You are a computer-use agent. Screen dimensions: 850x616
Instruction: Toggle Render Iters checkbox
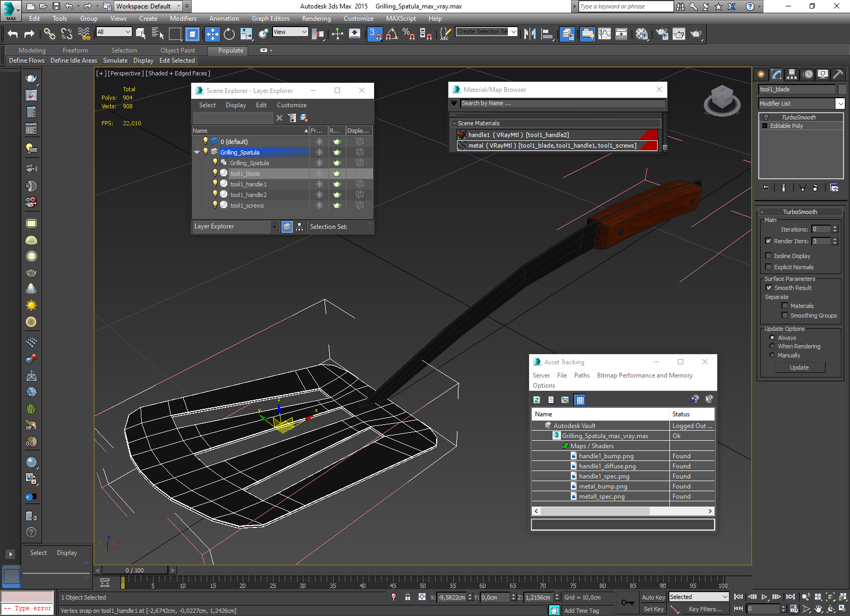tap(768, 241)
